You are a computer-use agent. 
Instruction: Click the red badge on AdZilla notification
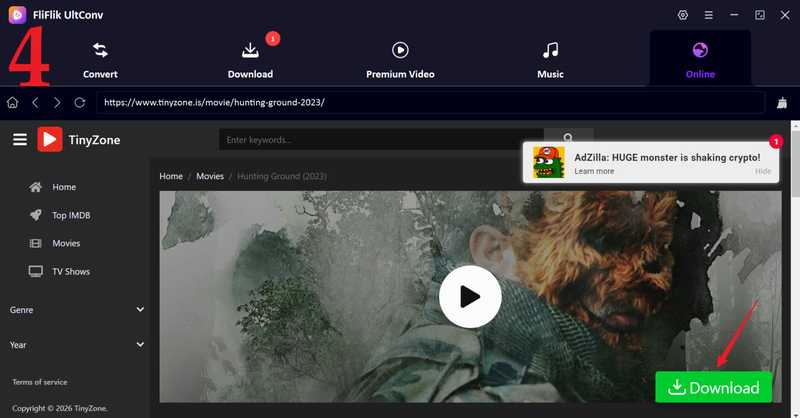coord(776,141)
